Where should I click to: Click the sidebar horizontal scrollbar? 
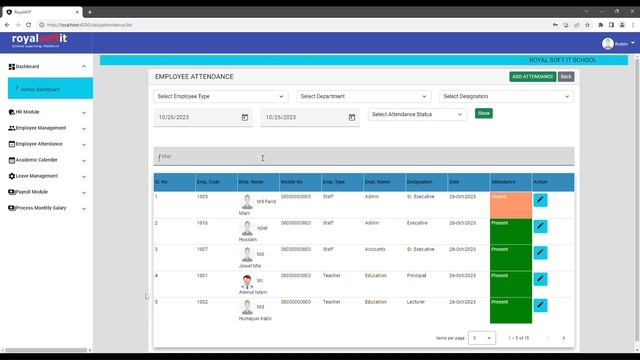(46, 350)
